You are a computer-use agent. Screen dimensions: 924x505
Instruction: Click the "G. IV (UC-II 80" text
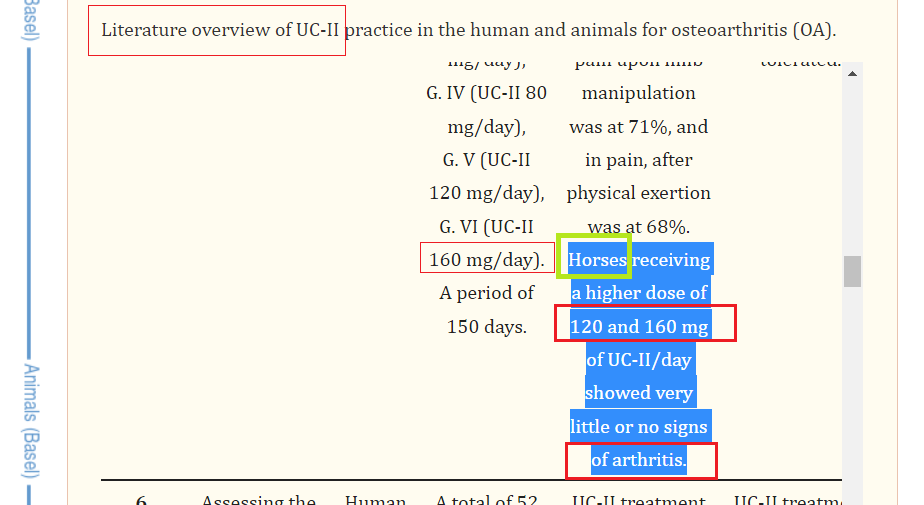pos(487,93)
